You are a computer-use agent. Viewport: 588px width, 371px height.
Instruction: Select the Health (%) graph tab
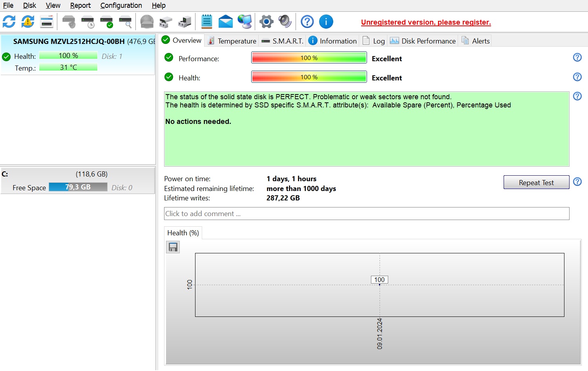coord(183,233)
